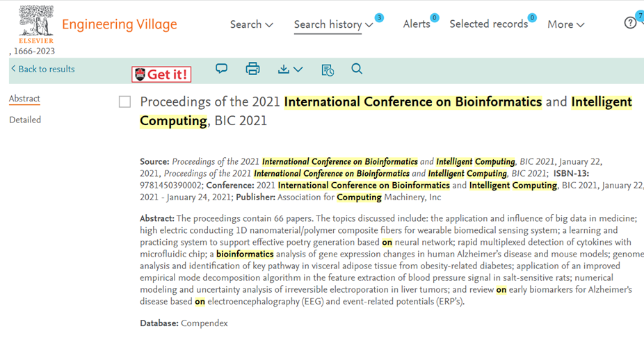The width and height of the screenshot is (644, 356).
Task: Go back to results
Action: point(42,69)
